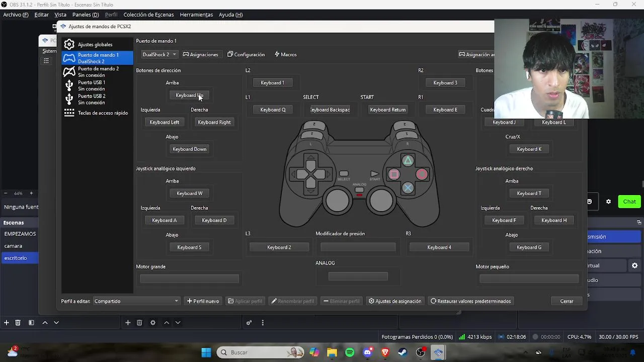
Task: Click empty Modificador de presión binding
Action: (x=358, y=247)
